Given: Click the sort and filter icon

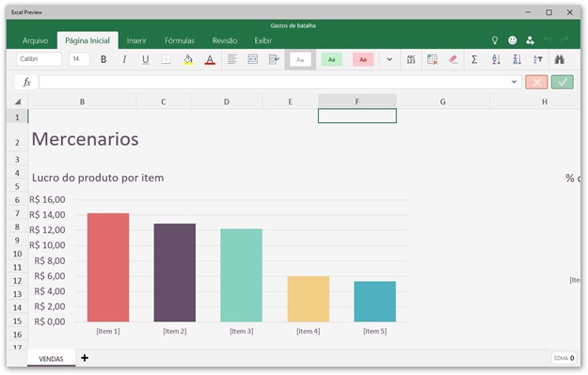Looking at the screenshot, I should 538,59.
